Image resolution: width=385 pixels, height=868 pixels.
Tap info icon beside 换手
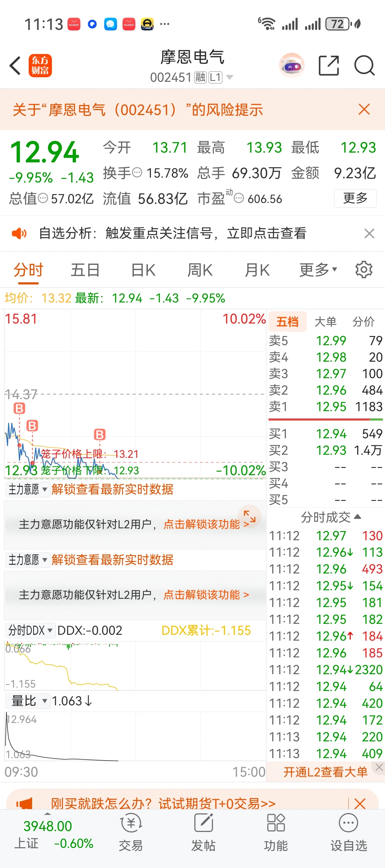[137, 173]
